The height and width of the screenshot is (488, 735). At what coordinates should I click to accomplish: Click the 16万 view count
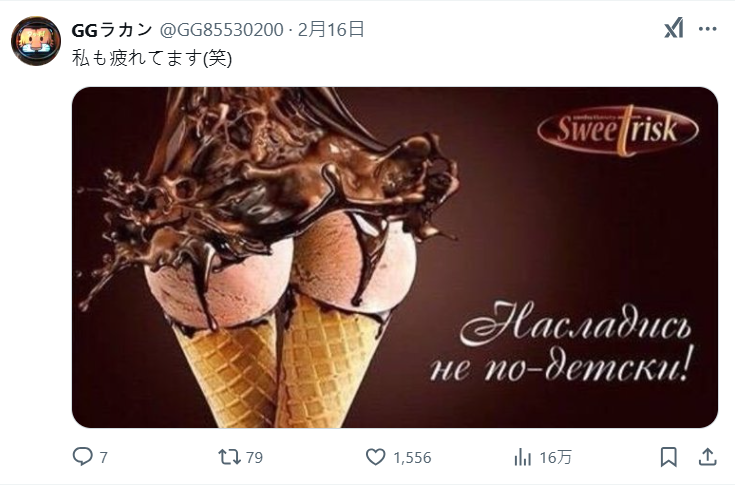(x=555, y=457)
